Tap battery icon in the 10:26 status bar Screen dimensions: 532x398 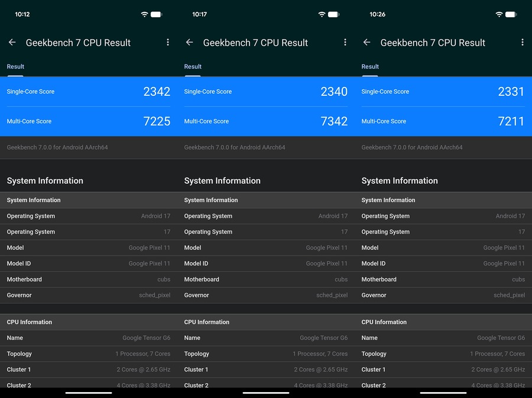(x=511, y=14)
